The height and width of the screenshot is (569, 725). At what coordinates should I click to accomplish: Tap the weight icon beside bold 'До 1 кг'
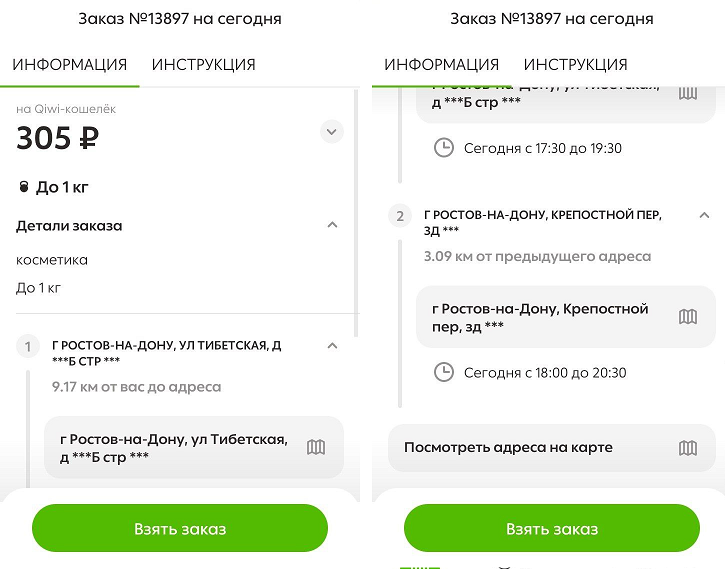click(x=24, y=187)
